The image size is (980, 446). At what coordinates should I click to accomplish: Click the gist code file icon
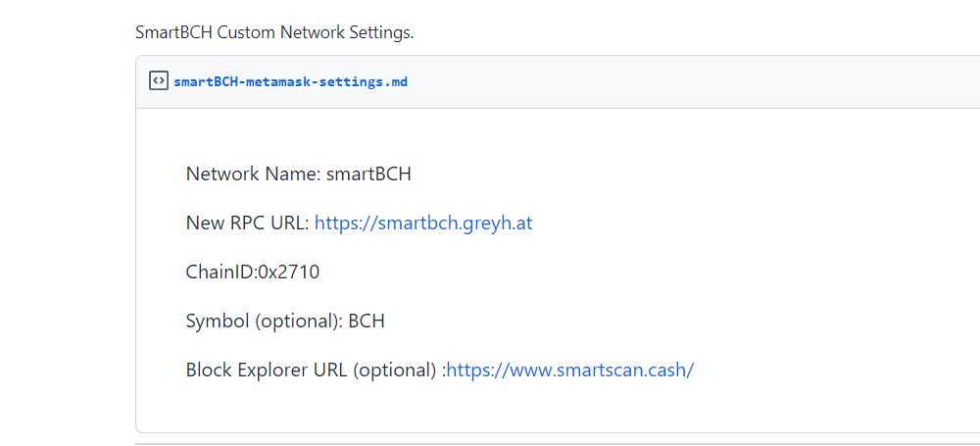click(x=159, y=80)
